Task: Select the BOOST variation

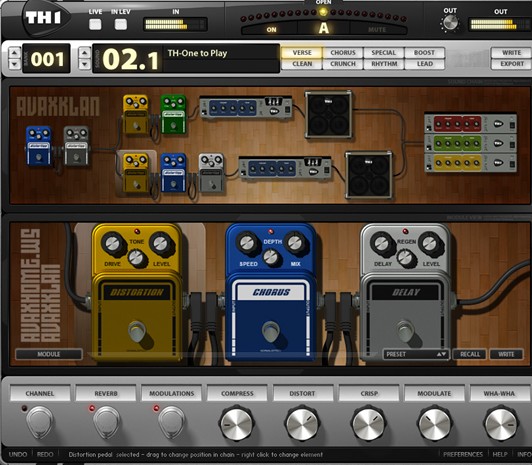Action: pyautogui.click(x=424, y=53)
